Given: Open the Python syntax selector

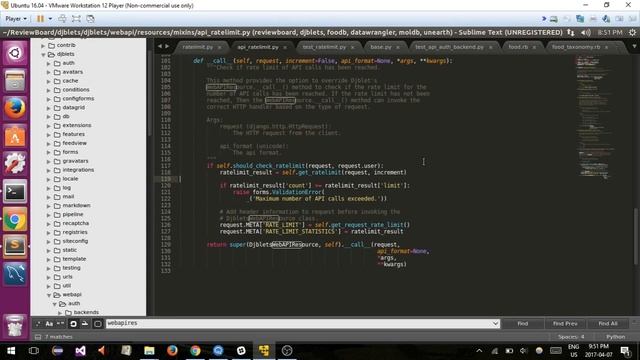Looking at the screenshot, I should click(x=616, y=337).
